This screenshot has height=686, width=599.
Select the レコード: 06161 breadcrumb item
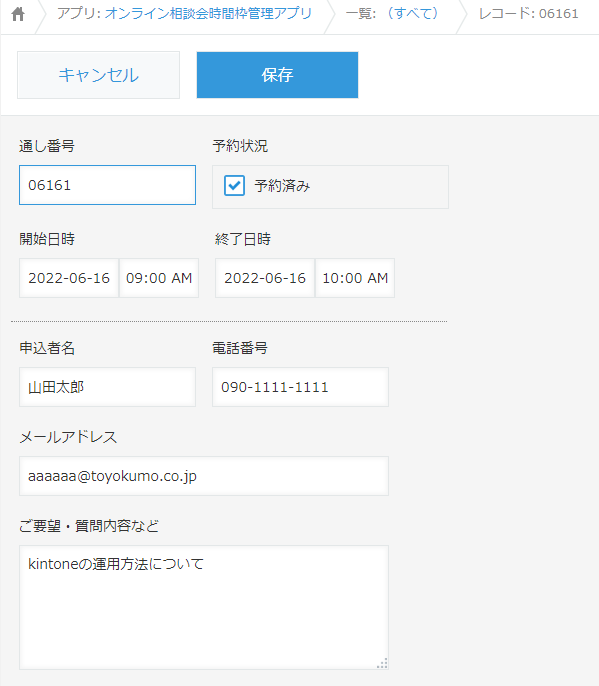[528, 14]
